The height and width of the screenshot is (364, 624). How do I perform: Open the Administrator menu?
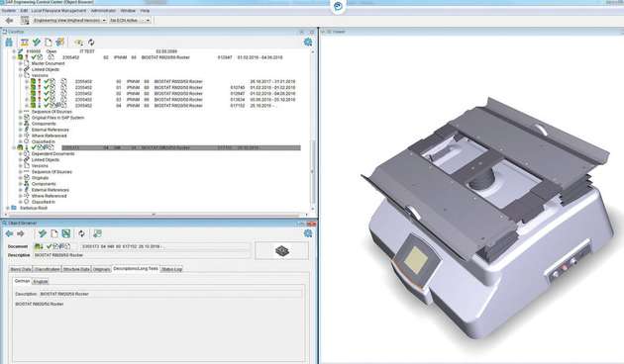pos(103,10)
